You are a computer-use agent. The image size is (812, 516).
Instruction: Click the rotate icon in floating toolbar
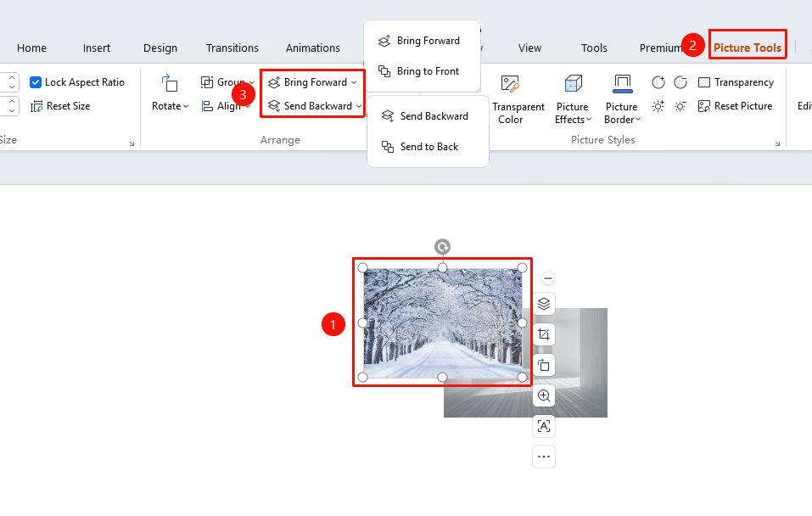[x=544, y=365]
